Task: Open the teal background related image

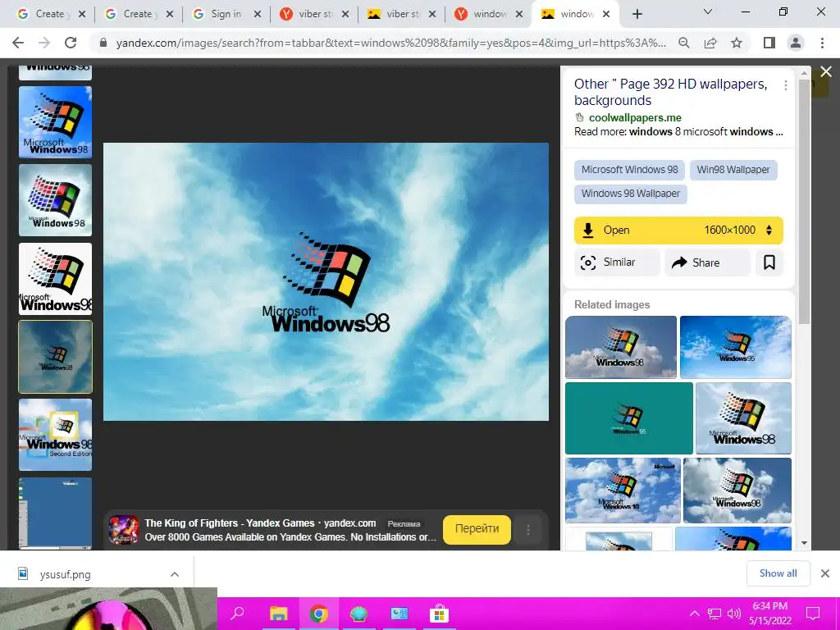Action: coord(629,418)
